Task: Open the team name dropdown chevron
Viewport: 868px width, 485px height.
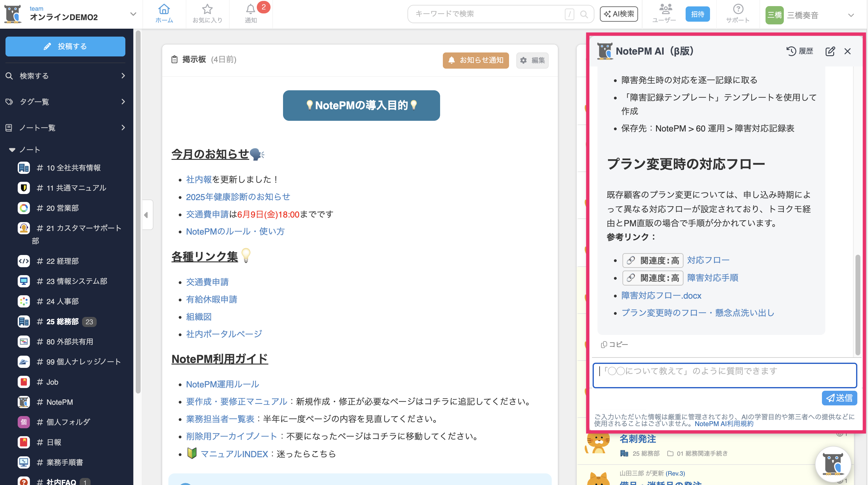Action: coord(133,14)
